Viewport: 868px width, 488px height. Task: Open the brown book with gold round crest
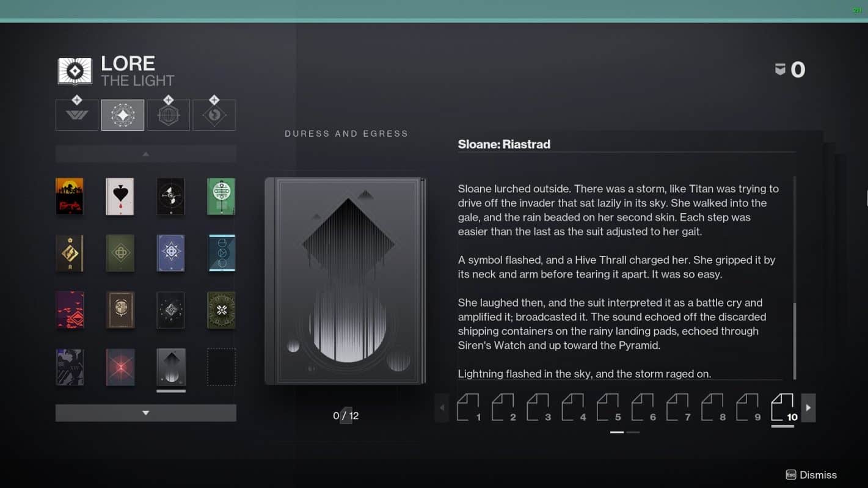(x=120, y=310)
